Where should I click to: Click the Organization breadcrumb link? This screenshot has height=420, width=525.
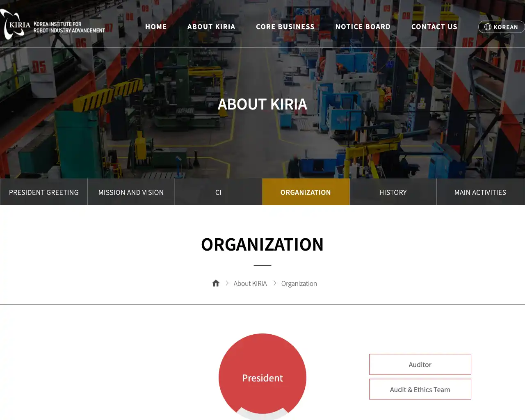pos(299,283)
